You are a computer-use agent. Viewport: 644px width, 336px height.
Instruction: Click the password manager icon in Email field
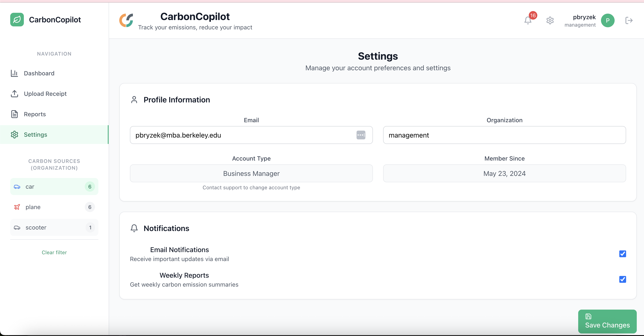361,135
